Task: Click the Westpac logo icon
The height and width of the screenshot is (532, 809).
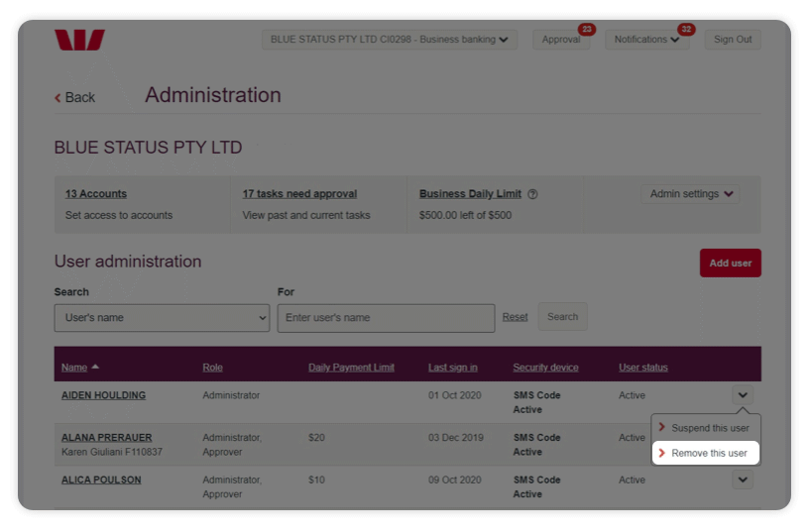Action: (x=79, y=40)
